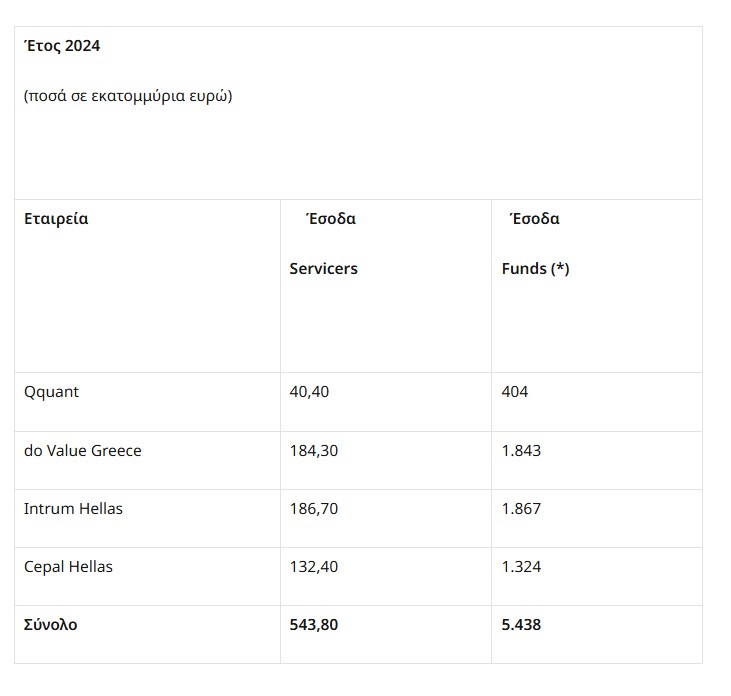
Task: Click the 1.324 funds revenue value
Action: tap(521, 566)
